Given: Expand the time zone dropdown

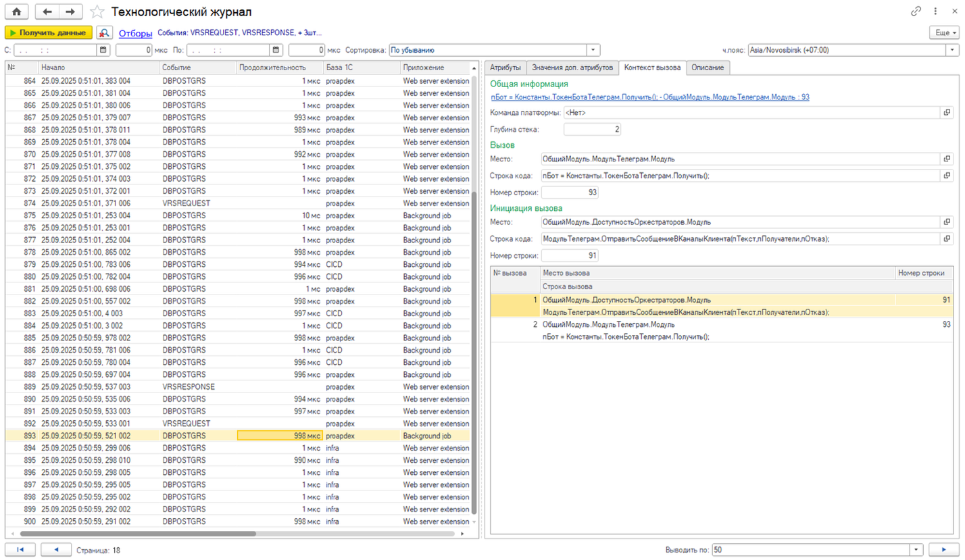Looking at the screenshot, I should 953,50.
